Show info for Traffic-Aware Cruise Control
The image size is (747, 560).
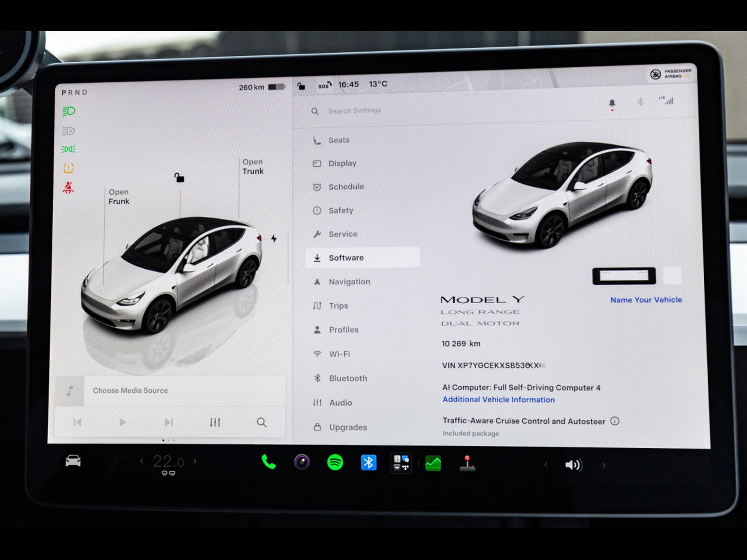tap(615, 421)
